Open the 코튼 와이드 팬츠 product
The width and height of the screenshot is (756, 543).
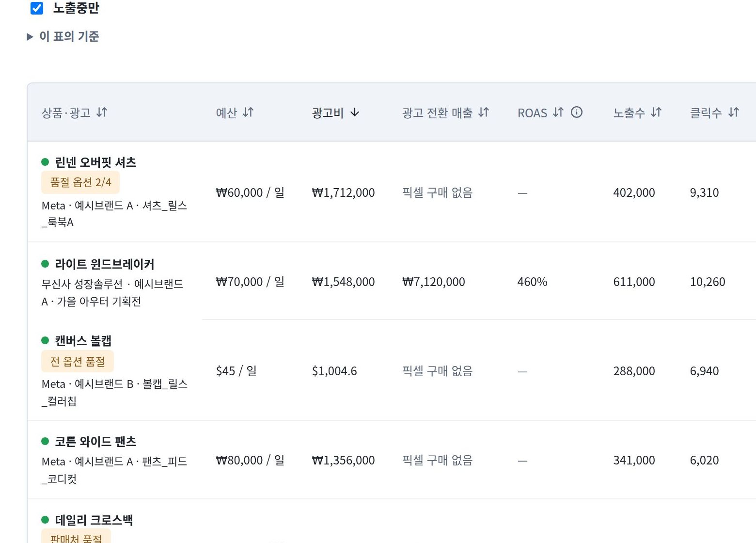click(x=95, y=442)
